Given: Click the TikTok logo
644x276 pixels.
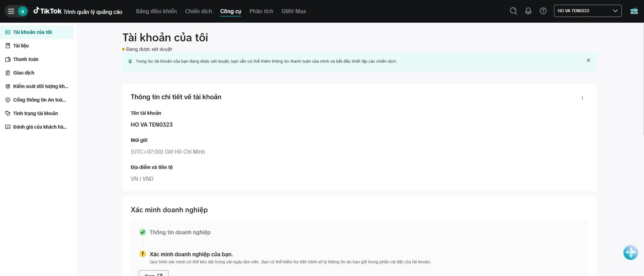Looking at the screenshot, I should pyautogui.click(x=47, y=11).
